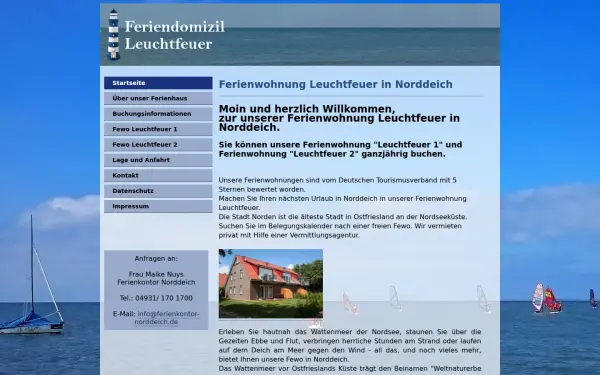Screen dimensions: 600x375
Task: Click the name Frau Maike Nuys
Action: (156, 274)
